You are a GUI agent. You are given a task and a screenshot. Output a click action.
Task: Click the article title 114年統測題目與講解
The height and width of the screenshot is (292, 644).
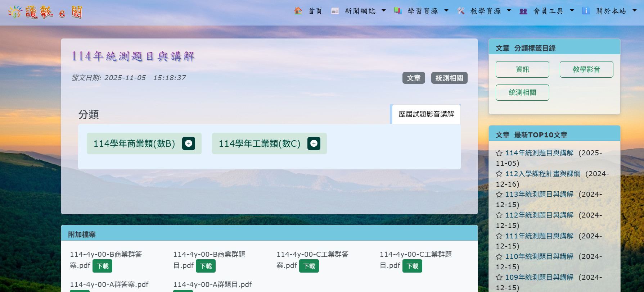(133, 56)
